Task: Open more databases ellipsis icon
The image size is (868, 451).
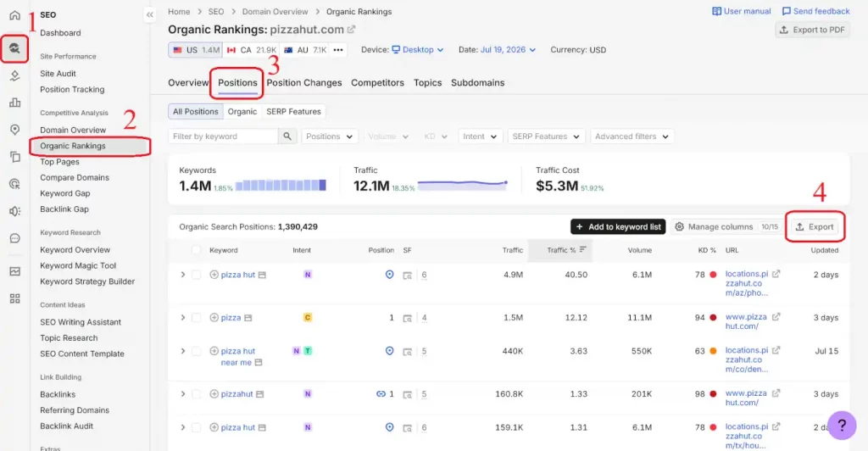Action: coord(338,50)
